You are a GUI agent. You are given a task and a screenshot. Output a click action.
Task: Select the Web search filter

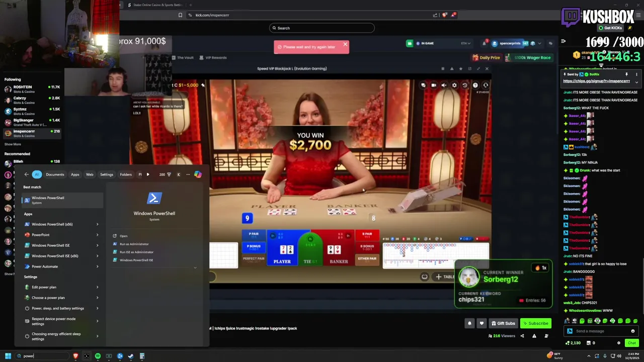coord(90,174)
